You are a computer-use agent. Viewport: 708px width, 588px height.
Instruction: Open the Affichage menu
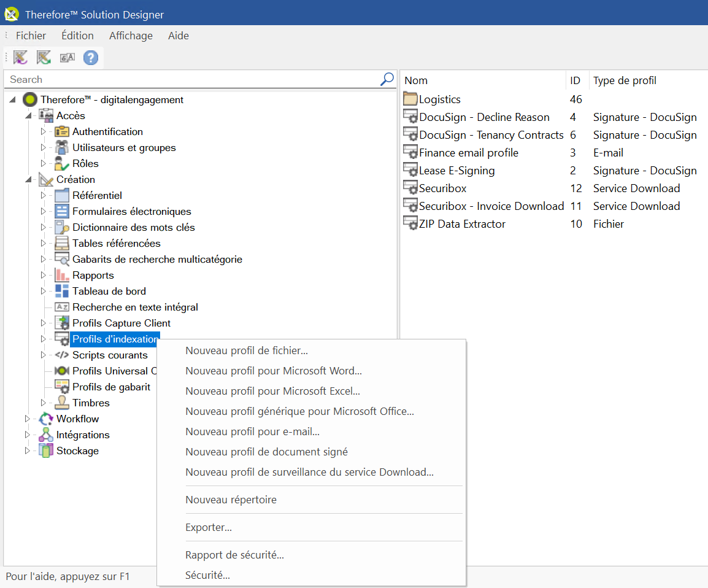(x=131, y=36)
